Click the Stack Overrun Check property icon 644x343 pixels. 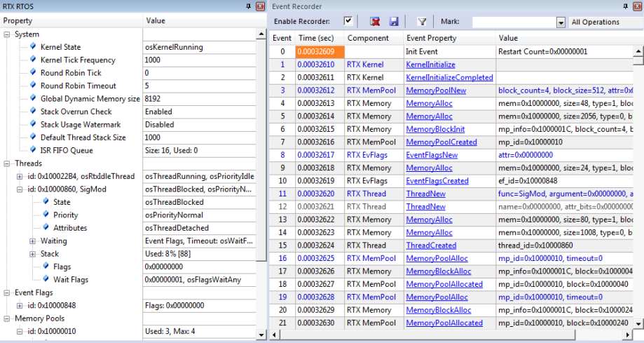coord(33,112)
